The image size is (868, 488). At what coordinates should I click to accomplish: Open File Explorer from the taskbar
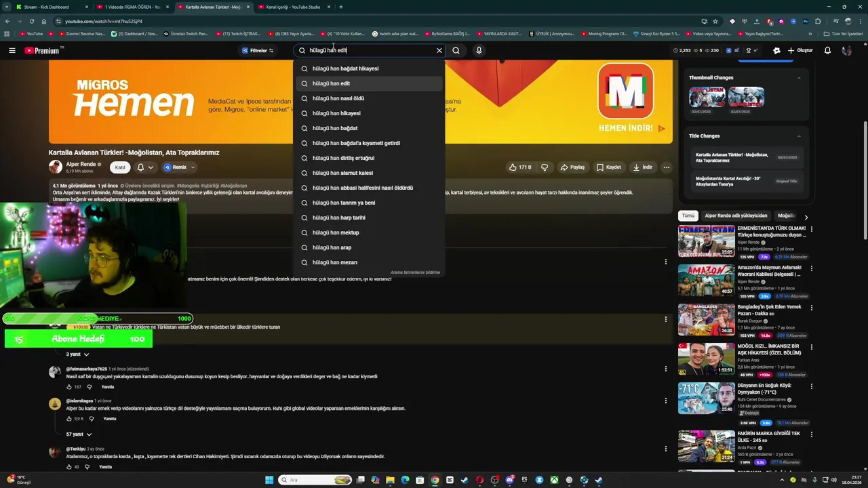pyautogui.click(x=390, y=480)
